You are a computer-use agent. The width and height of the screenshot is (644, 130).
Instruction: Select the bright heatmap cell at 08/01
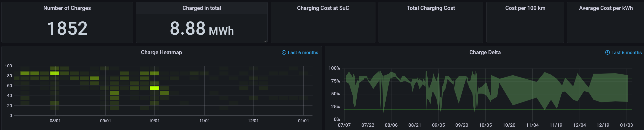click(x=55, y=73)
